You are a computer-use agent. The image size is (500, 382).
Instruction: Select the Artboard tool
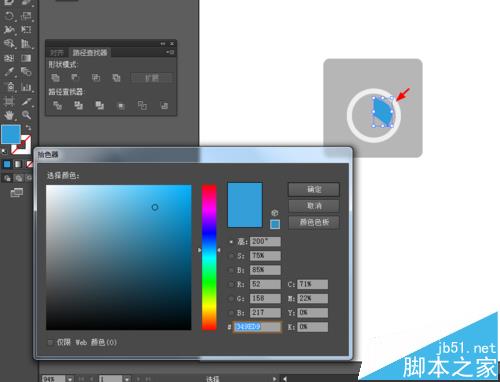(9, 101)
